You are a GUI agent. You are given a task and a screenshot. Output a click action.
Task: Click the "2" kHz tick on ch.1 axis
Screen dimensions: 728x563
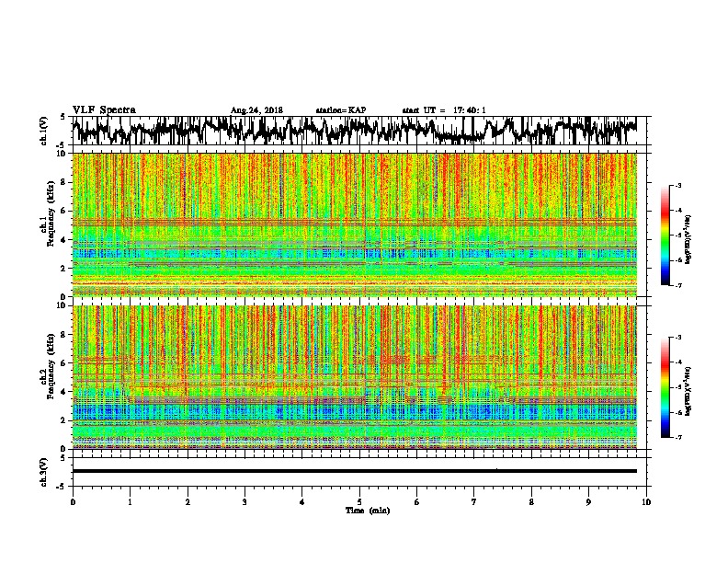tap(64, 268)
